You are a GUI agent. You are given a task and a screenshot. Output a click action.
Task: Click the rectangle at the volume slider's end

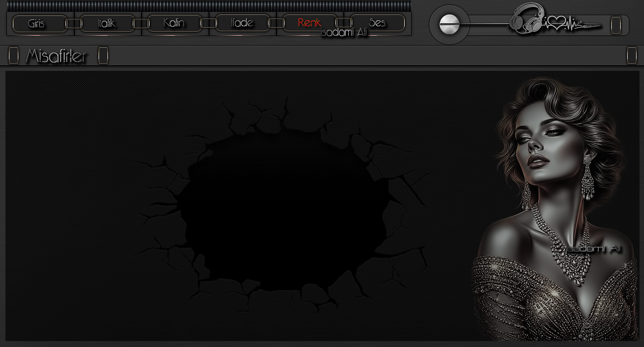(616, 25)
